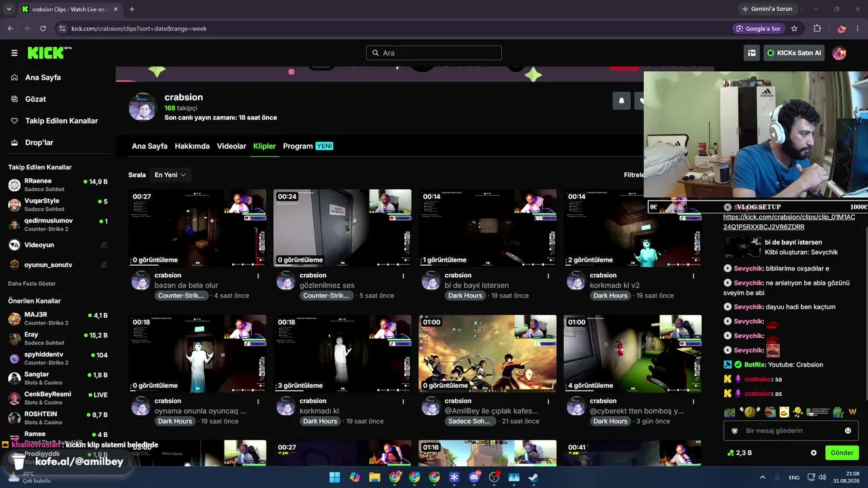Open the Windows Start menu
Viewport: 868px width, 488px height.
point(334,477)
